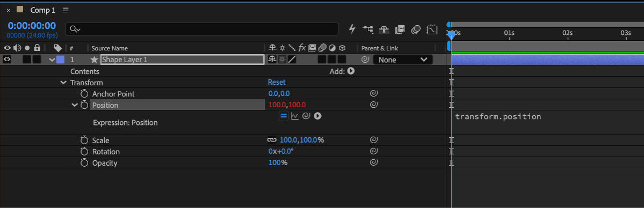644x208 pixels.
Task: Toggle shy switch on Shape Layer 1
Action: coord(272,60)
